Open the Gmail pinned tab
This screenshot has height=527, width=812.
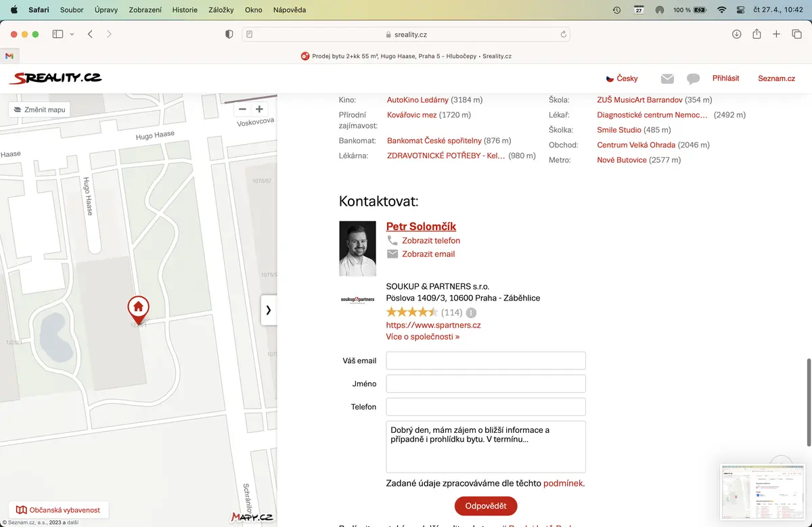9,56
